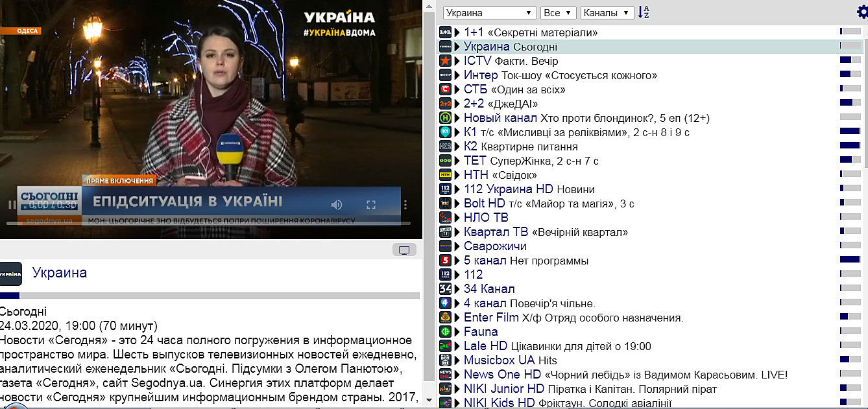Mute the video with the speaker icon
Image resolution: width=868 pixels, height=409 pixels.
(x=336, y=205)
